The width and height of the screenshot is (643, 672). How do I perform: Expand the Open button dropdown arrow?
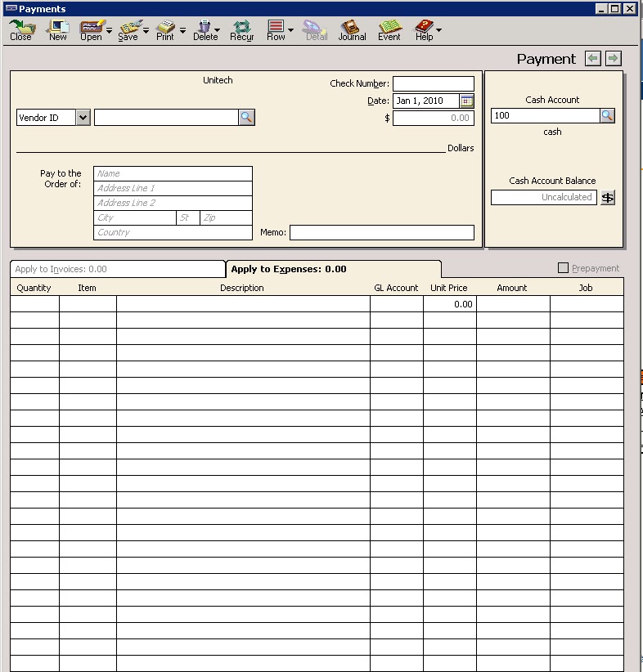pos(110,30)
